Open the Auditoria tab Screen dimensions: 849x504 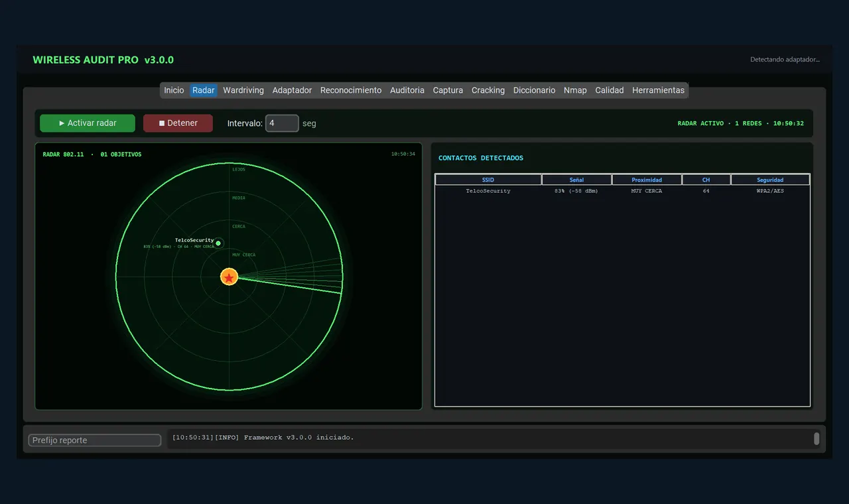click(x=407, y=90)
